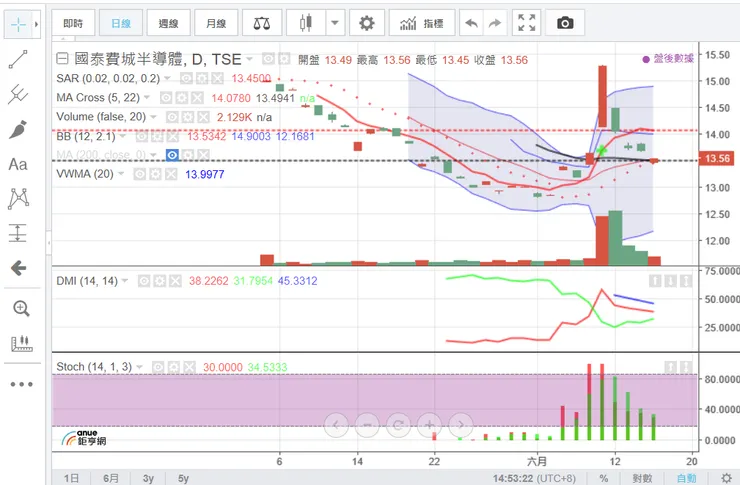Toggle visibility of MA Cross indicator
The image size is (740, 485).
click(x=166, y=98)
